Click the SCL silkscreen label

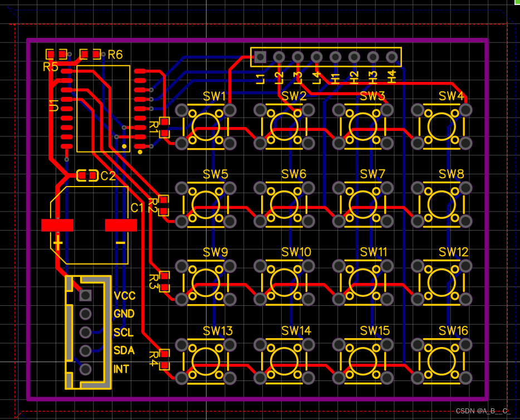[x=124, y=333]
